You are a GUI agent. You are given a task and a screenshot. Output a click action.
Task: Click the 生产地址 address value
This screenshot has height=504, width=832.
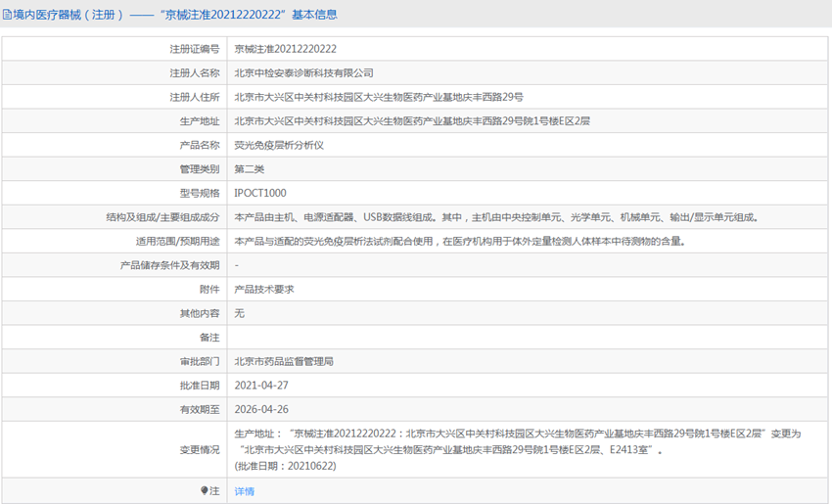(x=412, y=121)
